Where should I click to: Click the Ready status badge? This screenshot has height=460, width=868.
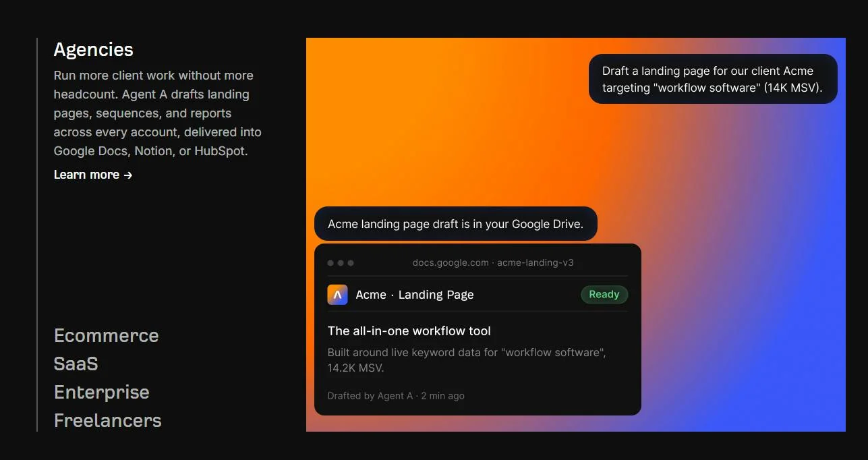604,294
